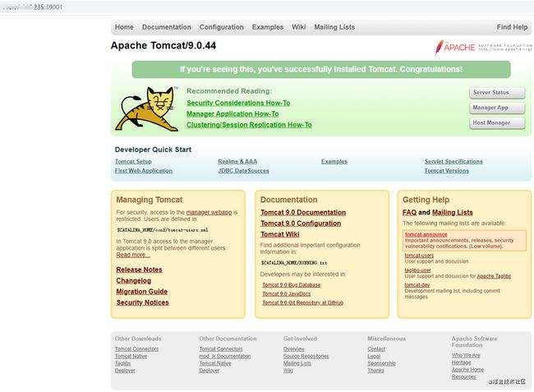The height and width of the screenshot is (392, 534).
Task: Open the Source Repositories link
Action: [306, 356]
